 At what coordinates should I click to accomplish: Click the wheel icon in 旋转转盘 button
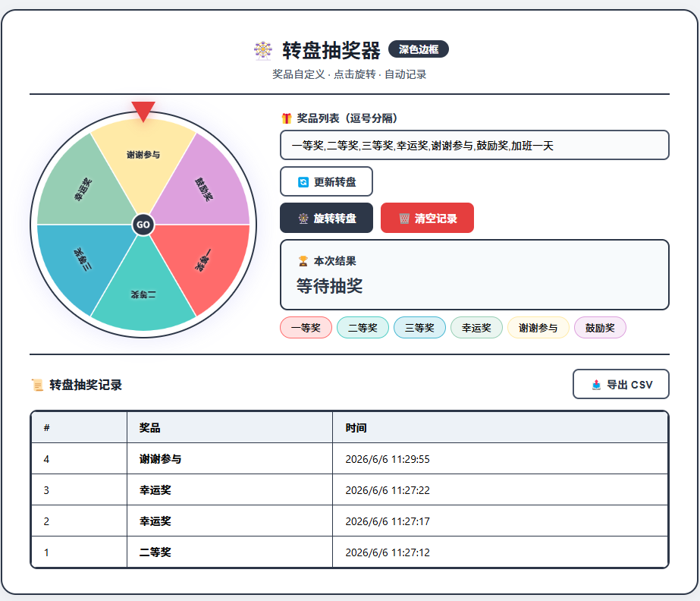click(x=303, y=219)
